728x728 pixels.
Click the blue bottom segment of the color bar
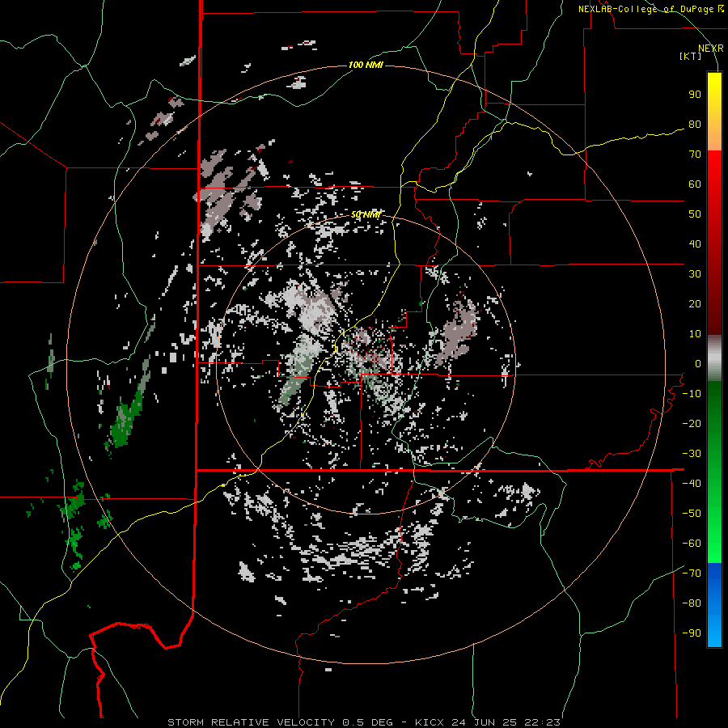[714, 605]
